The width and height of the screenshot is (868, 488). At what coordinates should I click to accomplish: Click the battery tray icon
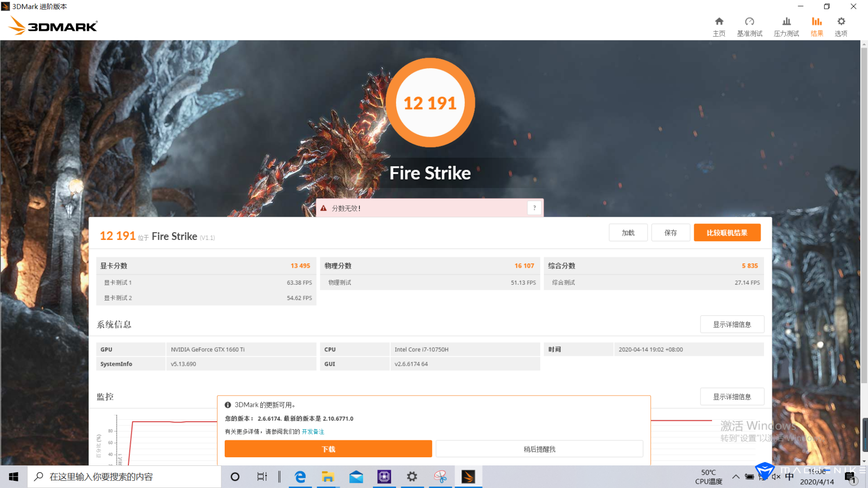click(749, 476)
